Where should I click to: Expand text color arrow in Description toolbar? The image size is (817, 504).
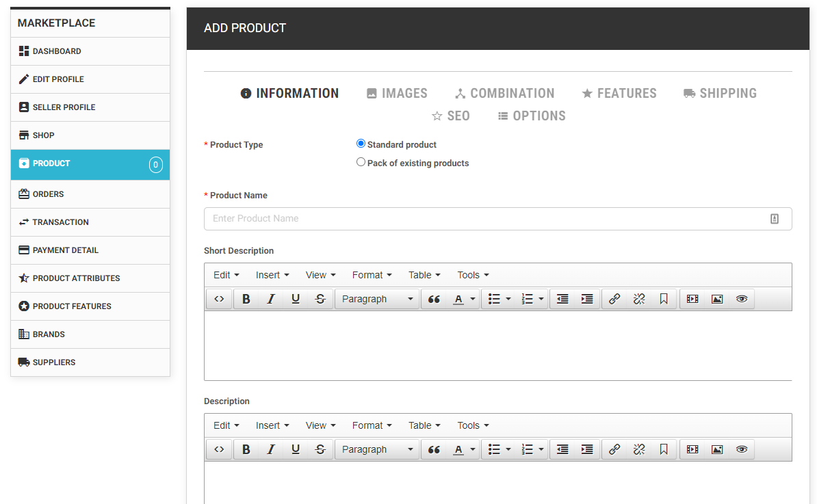[x=473, y=449]
